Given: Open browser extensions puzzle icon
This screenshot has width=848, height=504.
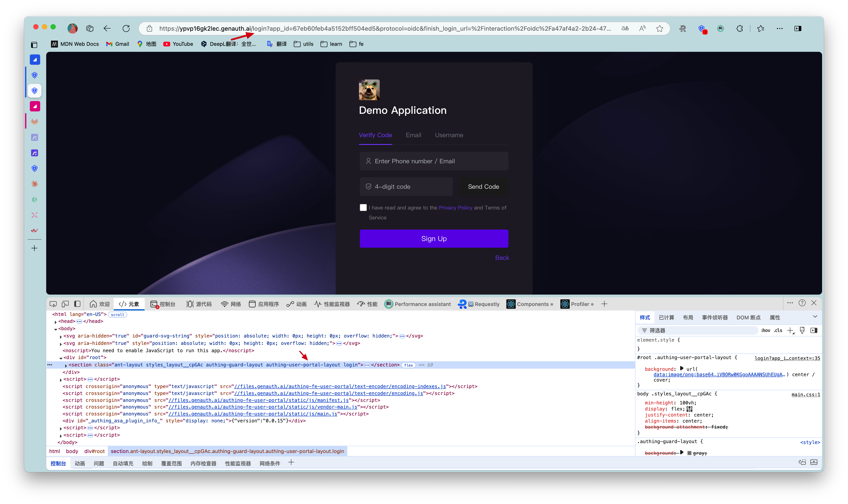Looking at the screenshot, I should (740, 29).
